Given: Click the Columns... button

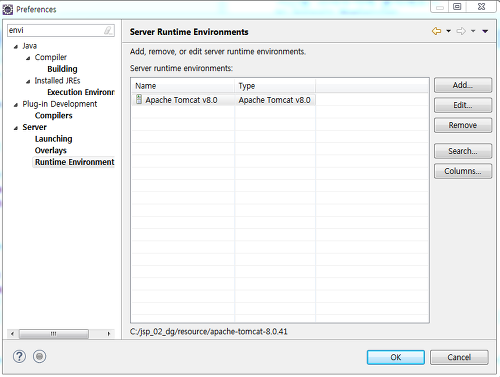Looking at the screenshot, I should 463,171.
